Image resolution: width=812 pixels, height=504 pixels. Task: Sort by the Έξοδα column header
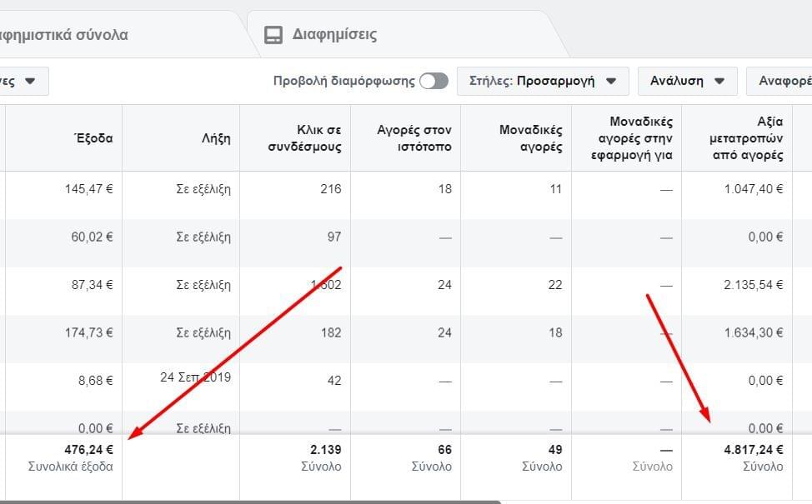pos(93,138)
